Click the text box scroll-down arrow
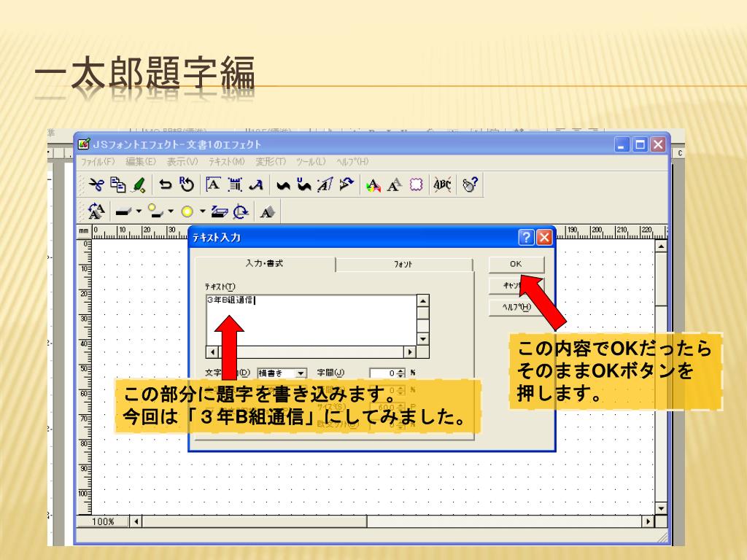 click(x=422, y=339)
